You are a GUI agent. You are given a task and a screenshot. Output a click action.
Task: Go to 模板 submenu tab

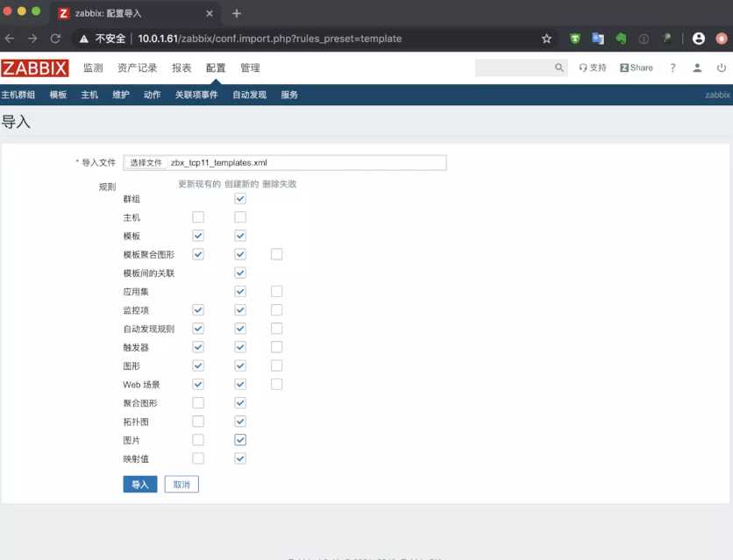click(58, 95)
